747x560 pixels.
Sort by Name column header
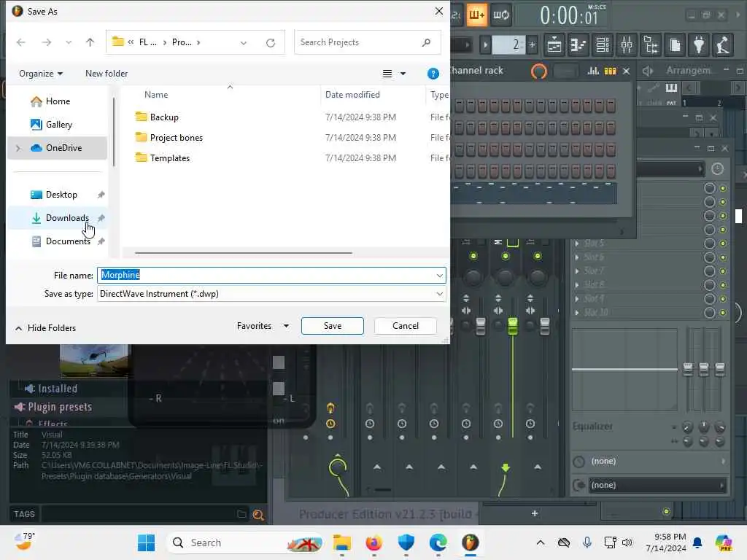(156, 95)
